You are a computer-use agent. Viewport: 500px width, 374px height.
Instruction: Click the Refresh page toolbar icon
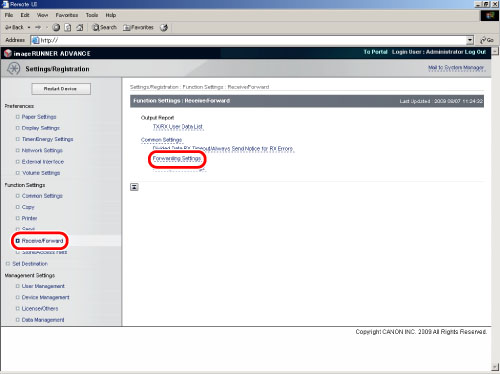(x=68, y=27)
